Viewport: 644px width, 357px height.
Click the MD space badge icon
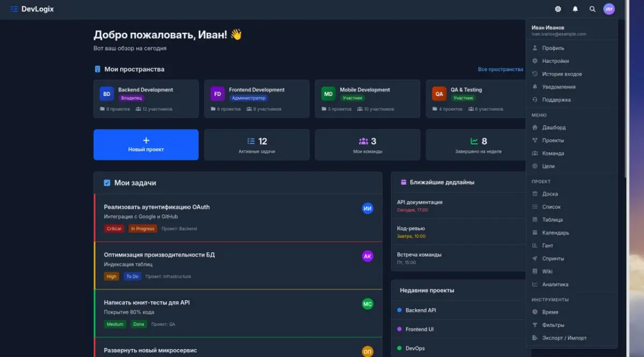click(x=328, y=94)
